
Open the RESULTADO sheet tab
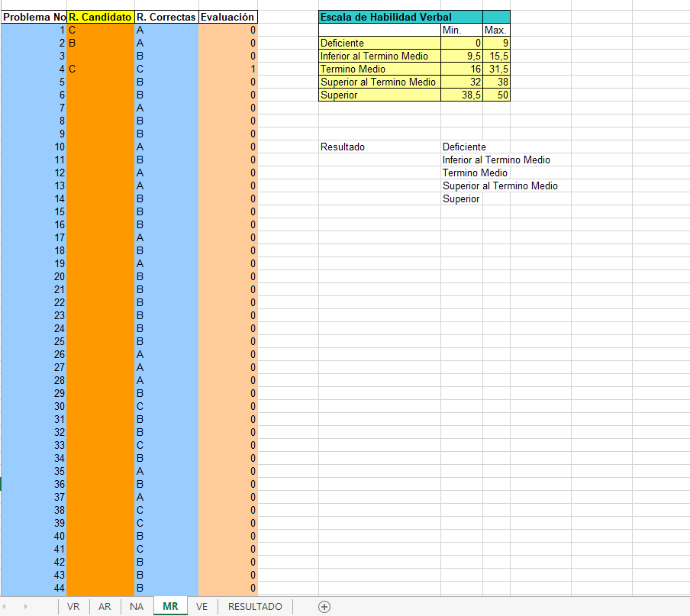(x=255, y=607)
